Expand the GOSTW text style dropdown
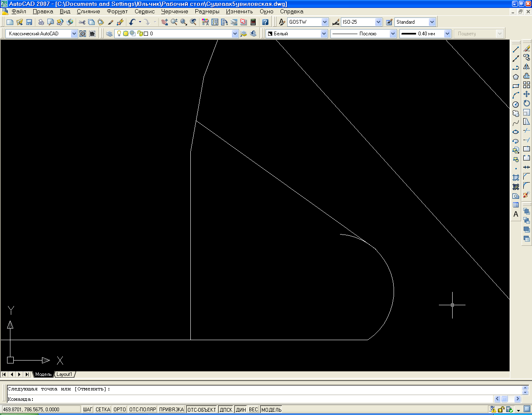Viewport: 532px width, 415px height. [x=325, y=22]
